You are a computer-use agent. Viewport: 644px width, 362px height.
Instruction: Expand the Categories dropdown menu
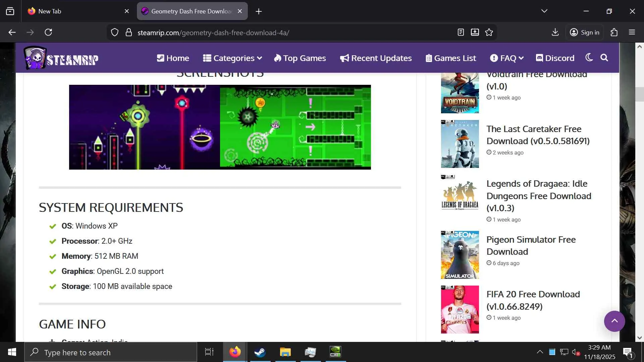pyautogui.click(x=232, y=58)
